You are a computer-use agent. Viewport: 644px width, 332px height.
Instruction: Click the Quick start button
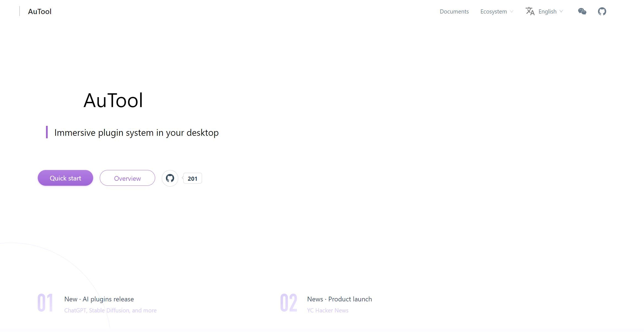click(65, 178)
